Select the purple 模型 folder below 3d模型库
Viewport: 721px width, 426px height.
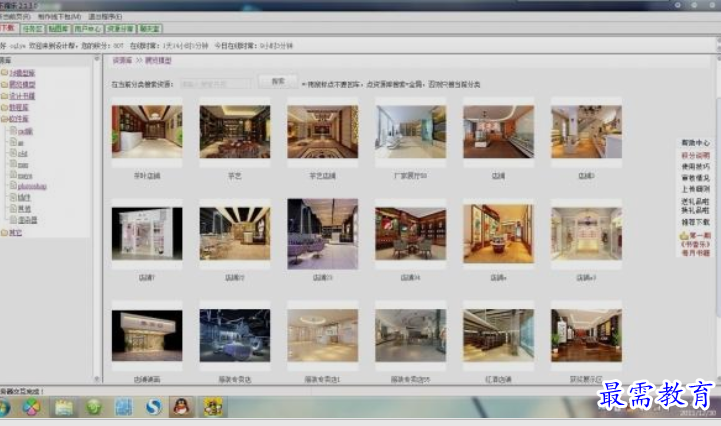click(x=22, y=85)
